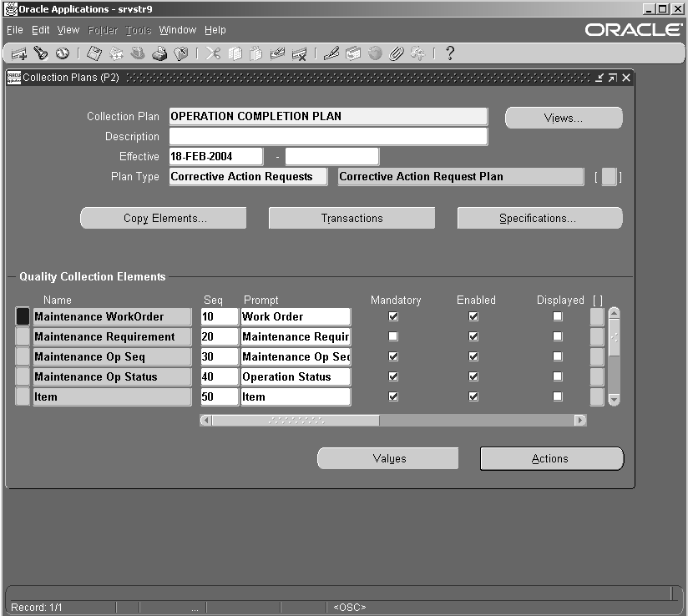This screenshot has height=616, width=688.
Task: Toggle Enabled for Maintenance Op Status
Action: [473, 376]
